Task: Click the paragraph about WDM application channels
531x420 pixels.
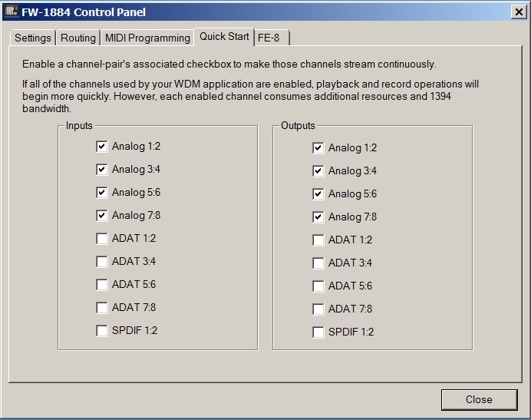Action: pos(251,96)
